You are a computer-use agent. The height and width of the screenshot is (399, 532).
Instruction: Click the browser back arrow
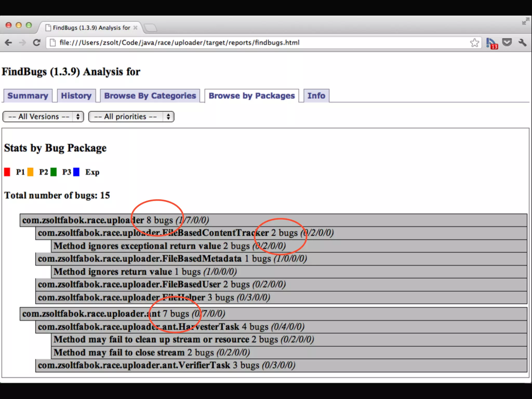click(x=9, y=43)
